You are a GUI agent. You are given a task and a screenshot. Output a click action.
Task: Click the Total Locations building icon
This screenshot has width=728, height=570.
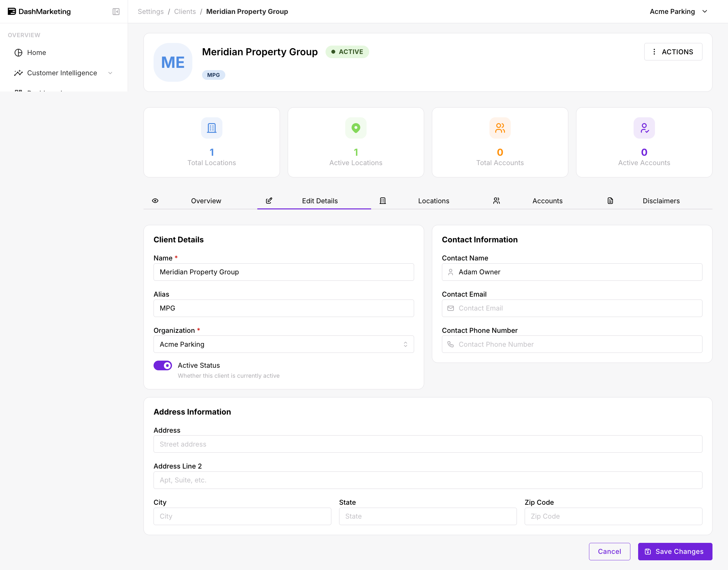pos(212,128)
